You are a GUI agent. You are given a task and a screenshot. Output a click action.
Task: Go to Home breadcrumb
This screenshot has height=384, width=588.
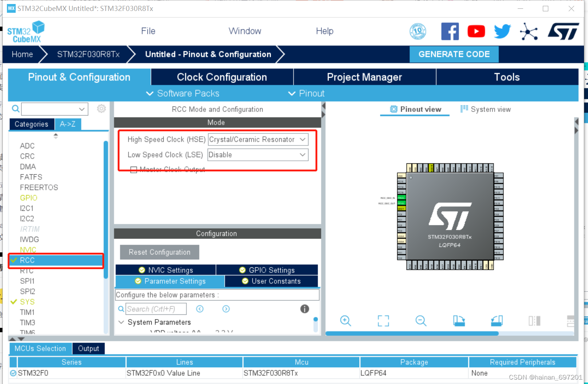(x=22, y=54)
